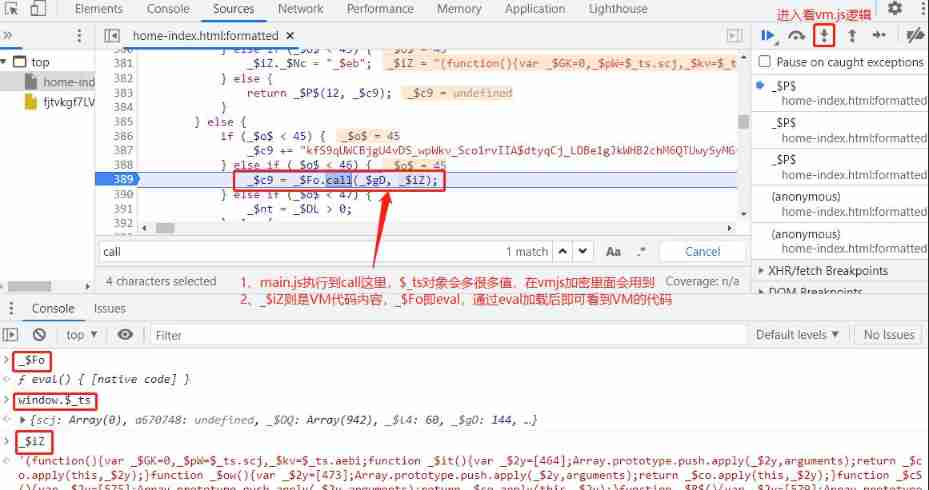Click line number 391 in gutter

coord(123,209)
